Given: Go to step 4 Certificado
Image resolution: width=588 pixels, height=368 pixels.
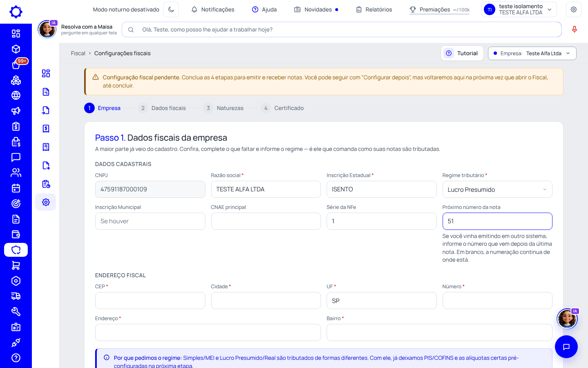Looking at the screenshot, I should (x=283, y=108).
